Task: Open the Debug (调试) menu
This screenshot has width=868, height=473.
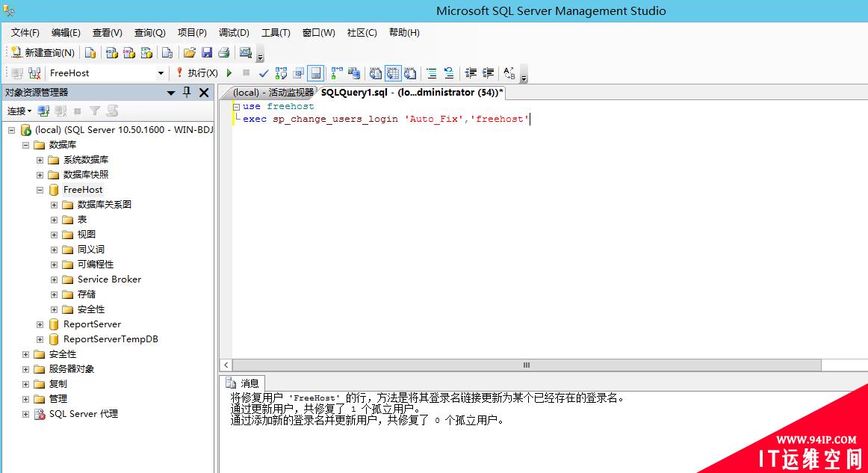Action: [234, 33]
